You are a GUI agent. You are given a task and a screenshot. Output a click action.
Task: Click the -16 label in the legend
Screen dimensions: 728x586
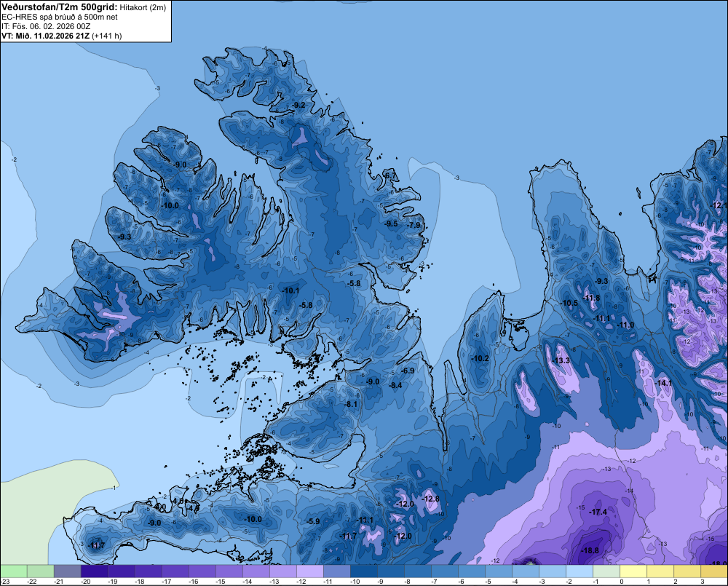pos(193,582)
